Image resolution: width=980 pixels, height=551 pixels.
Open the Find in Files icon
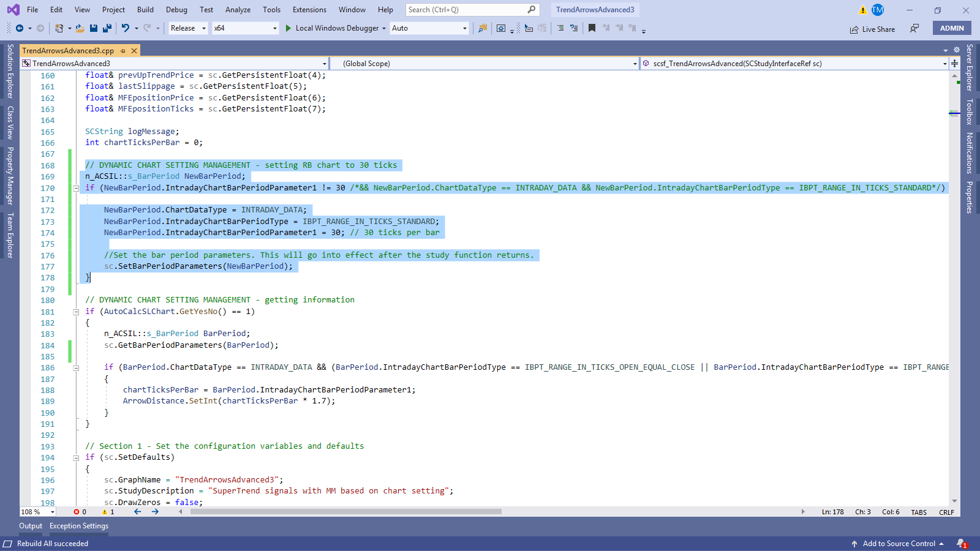[483, 28]
